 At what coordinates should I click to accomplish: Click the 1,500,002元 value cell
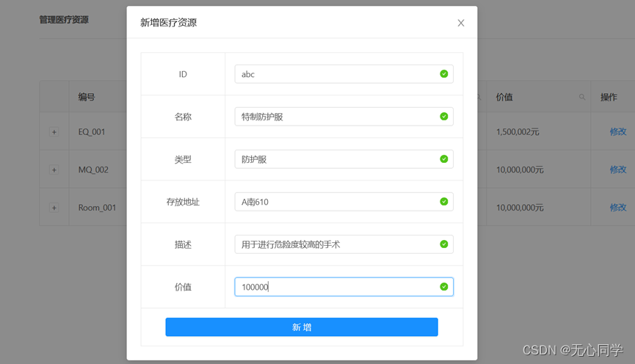coord(518,132)
